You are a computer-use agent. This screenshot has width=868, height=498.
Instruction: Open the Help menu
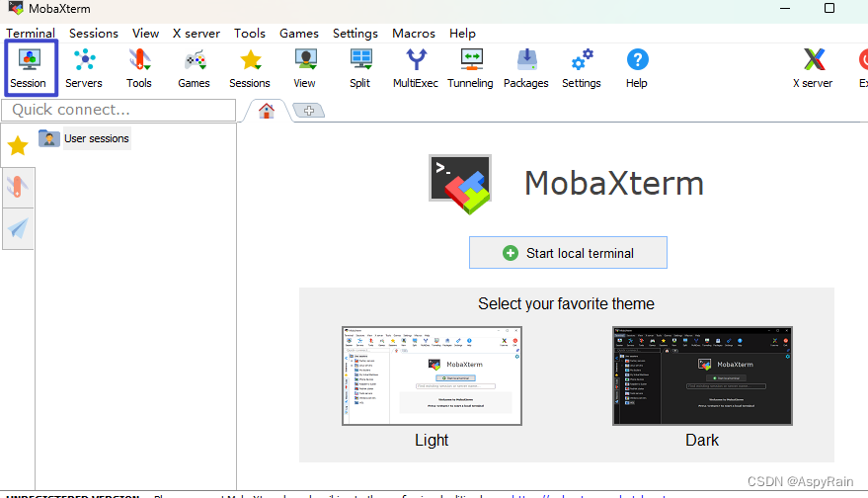point(462,34)
